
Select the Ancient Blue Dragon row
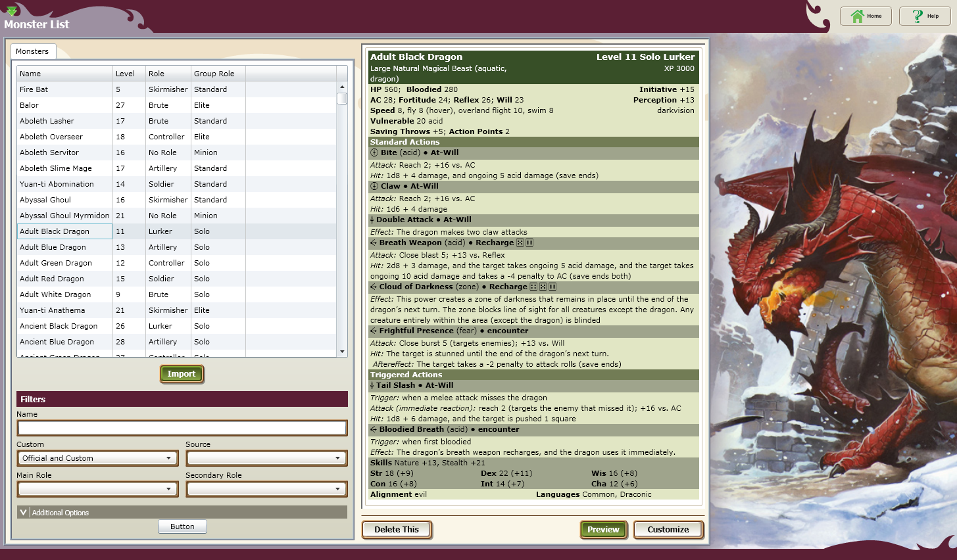pyautogui.click(x=176, y=342)
